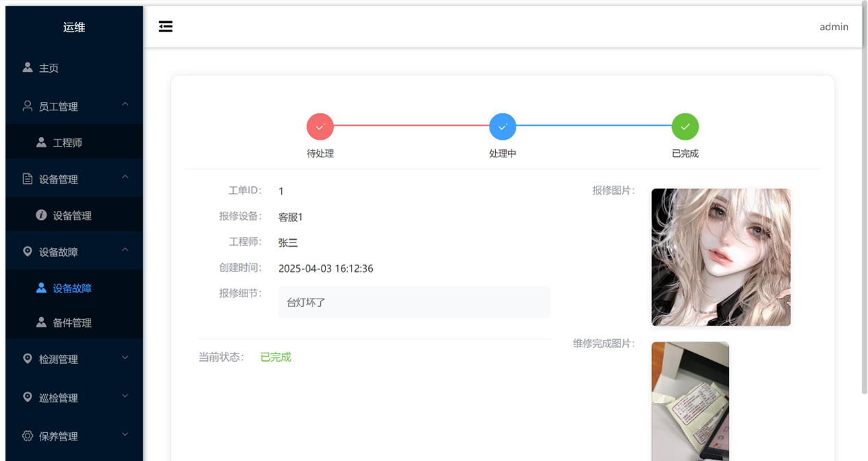The height and width of the screenshot is (461, 868).
Task: Click the document icon beside 设备管理 parent menu
Action: (x=27, y=179)
